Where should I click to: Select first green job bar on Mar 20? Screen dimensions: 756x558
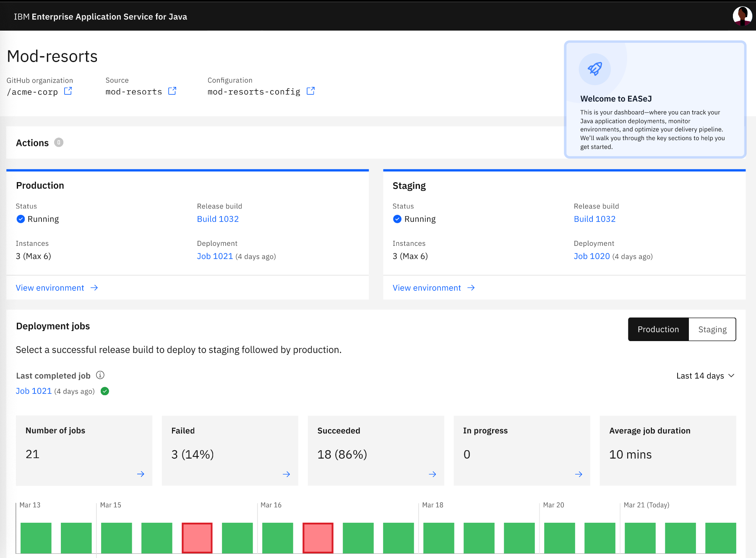[560, 538]
